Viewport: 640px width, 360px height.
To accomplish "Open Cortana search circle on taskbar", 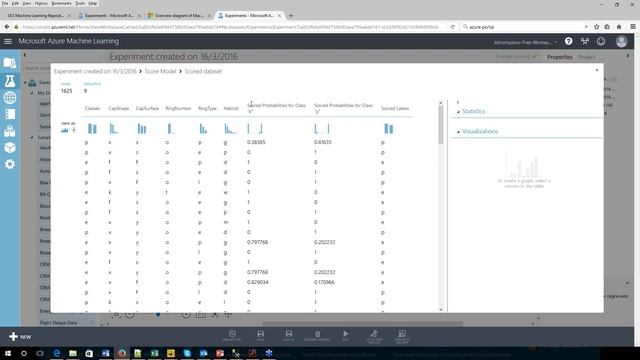I will click(24, 353).
